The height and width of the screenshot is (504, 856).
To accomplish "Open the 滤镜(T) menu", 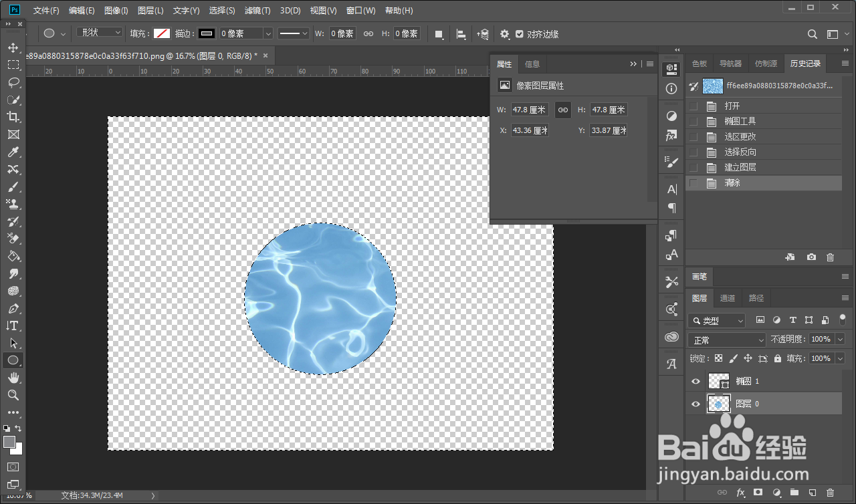I will coord(257,11).
